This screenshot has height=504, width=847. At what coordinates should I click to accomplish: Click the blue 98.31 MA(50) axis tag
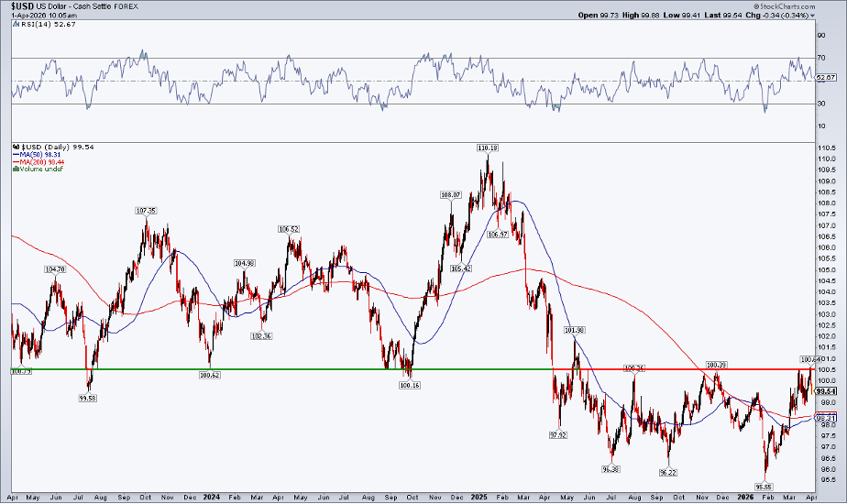[x=826, y=418]
